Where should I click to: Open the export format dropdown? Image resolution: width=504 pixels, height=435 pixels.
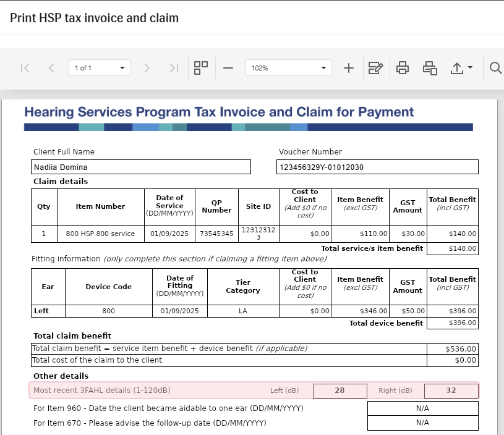[461, 68]
